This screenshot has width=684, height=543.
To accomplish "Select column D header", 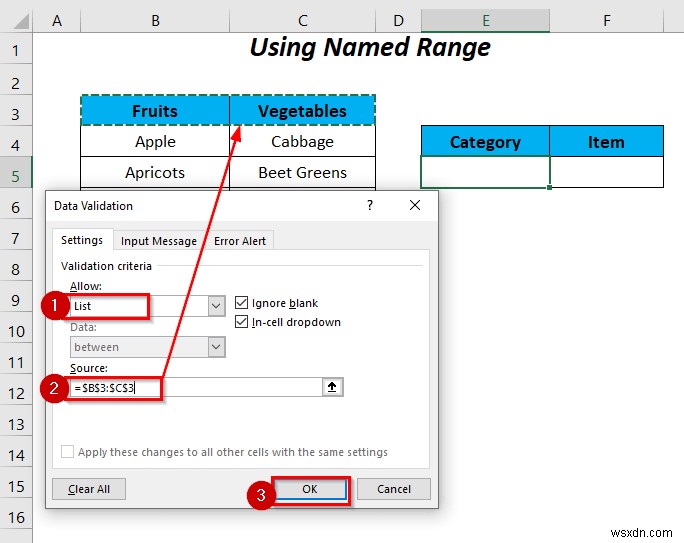I will [x=398, y=21].
